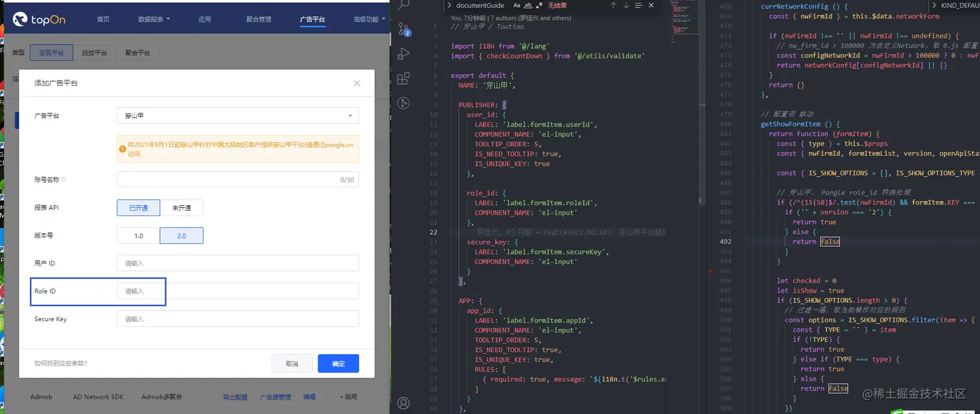Open the Run and Debug view icon

[403, 54]
